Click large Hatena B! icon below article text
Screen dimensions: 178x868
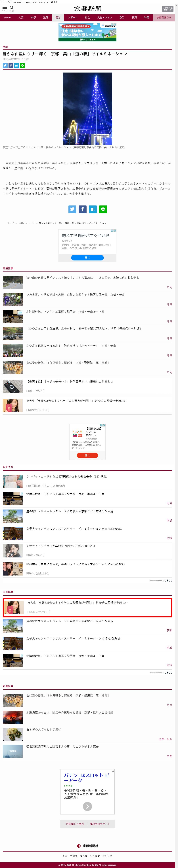(x=93, y=209)
